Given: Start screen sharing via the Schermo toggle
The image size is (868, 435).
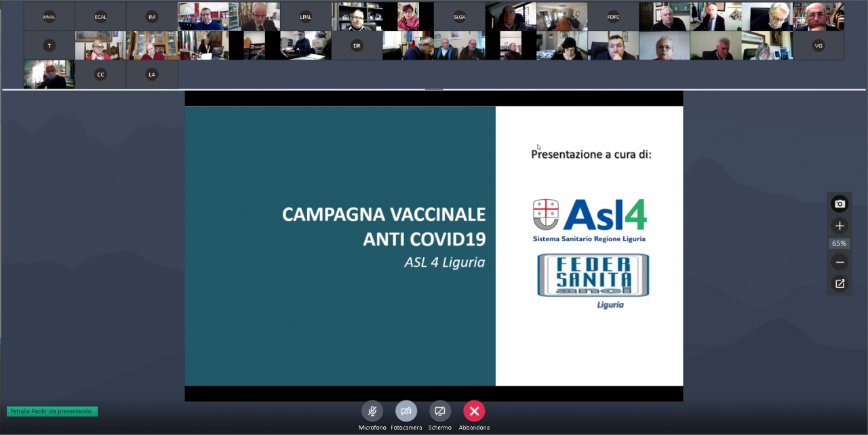Looking at the screenshot, I should (440, 411).
